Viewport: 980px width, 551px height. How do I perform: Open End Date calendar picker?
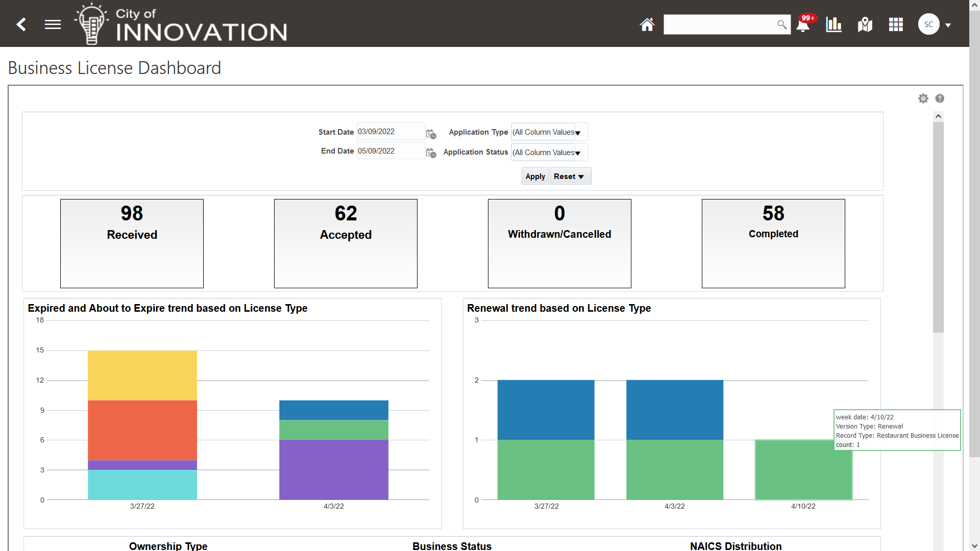pos(431,153)
